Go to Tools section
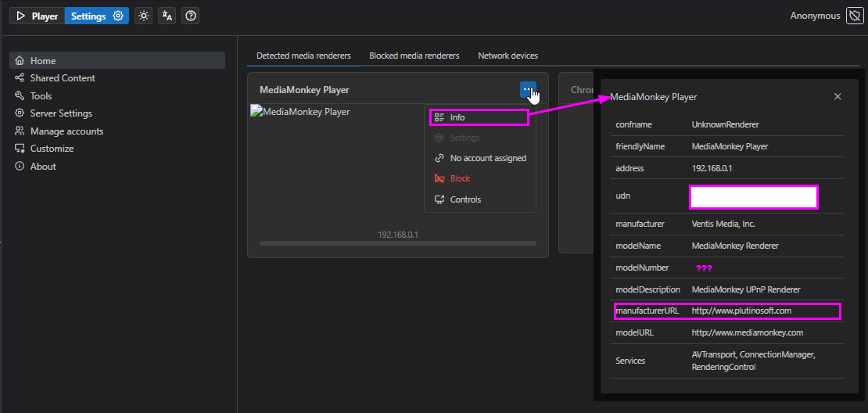The image size is (868, 413). 41,95
